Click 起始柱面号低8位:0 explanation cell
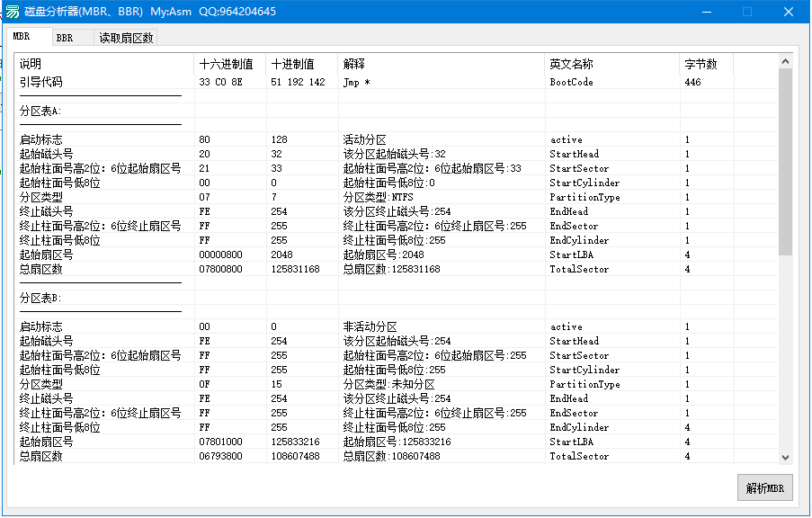 pyautogui.click(x=388, y=183)
